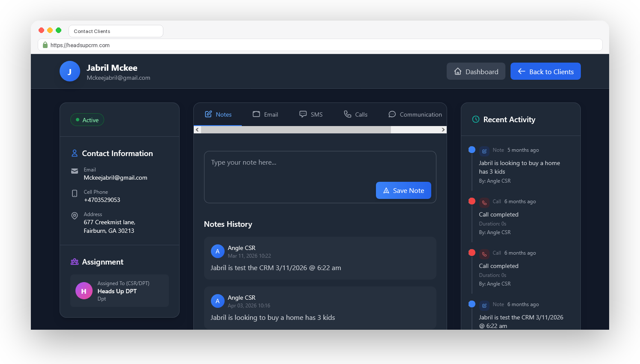
Task: Click the tab bar scroll left arrow
Action: 197,129
